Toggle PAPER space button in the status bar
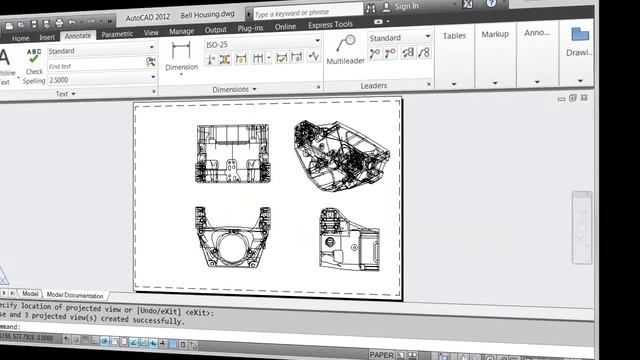 click(381, 355)
